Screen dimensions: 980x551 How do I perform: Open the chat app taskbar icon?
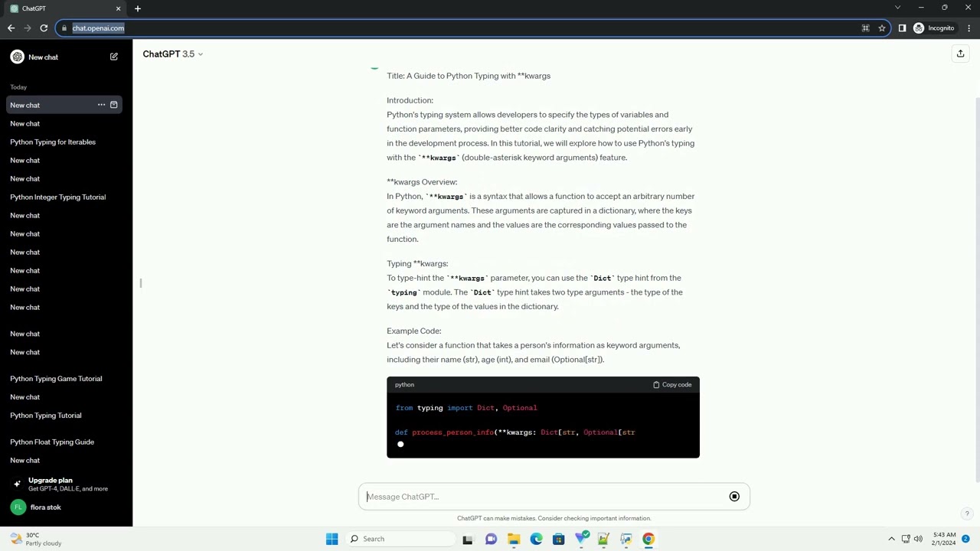point(491,539)
